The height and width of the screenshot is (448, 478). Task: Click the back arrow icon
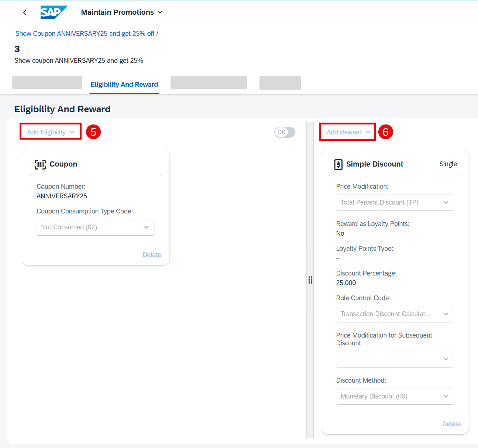click(x=25, y=13)
